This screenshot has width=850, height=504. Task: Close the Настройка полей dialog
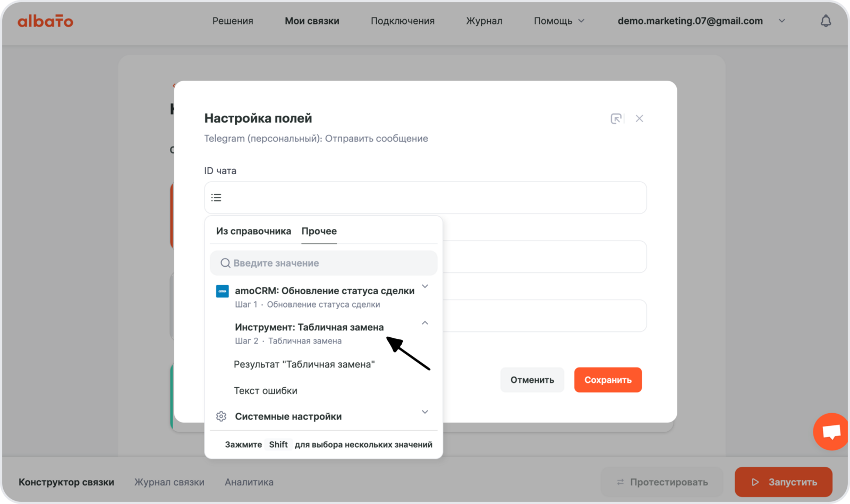coord(640,118)
